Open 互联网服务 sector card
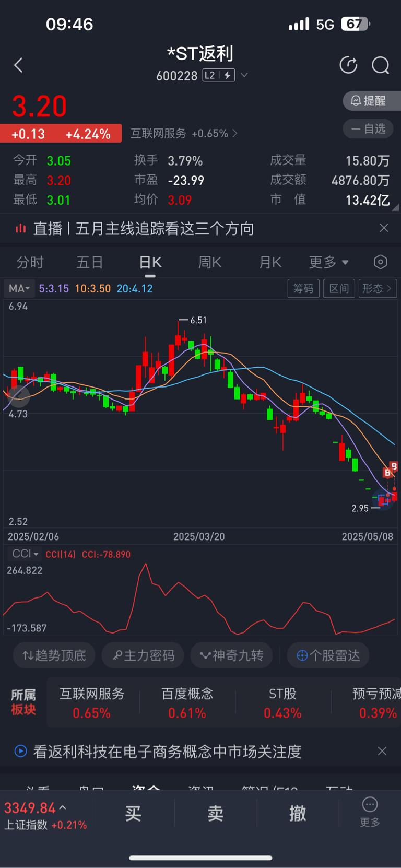Image resolution: width=401 pixels, height=868 pixels. [92, 703]
